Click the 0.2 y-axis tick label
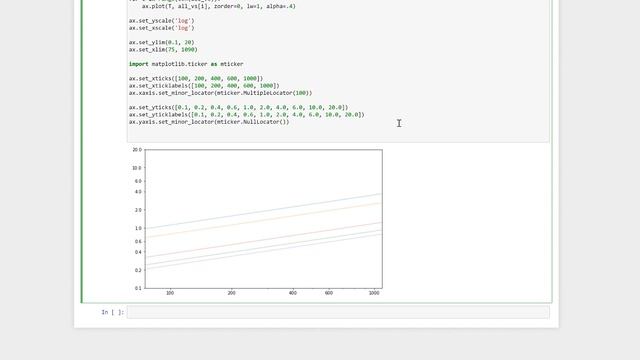 138,270
